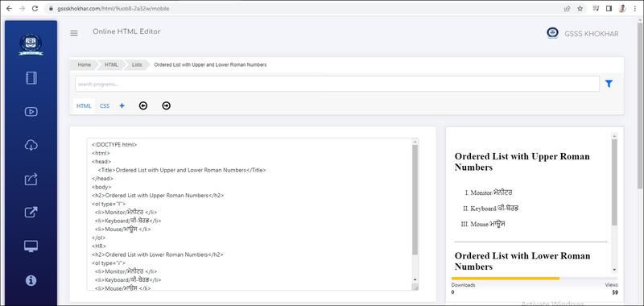Click the share export icon in sidebar
This screenshot has width=644, height=306.
tap(31, 179)
